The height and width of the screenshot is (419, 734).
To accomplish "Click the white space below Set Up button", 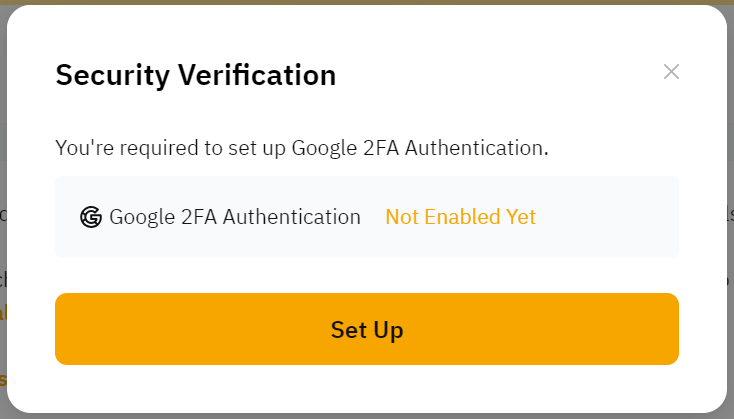I will (367, 388).
